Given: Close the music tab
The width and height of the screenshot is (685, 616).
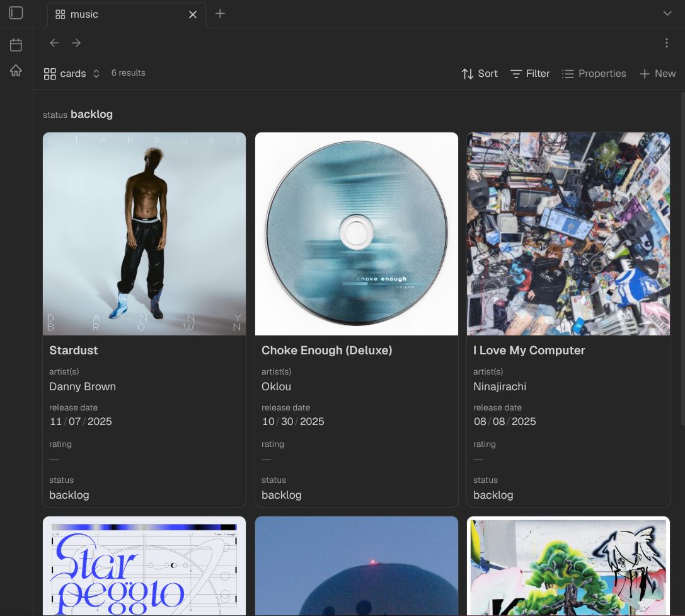Looking at the screenshot, I should 193,15.
